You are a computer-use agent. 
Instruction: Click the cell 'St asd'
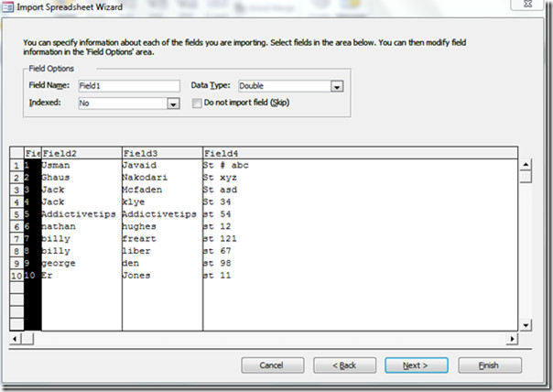point(361,190)
